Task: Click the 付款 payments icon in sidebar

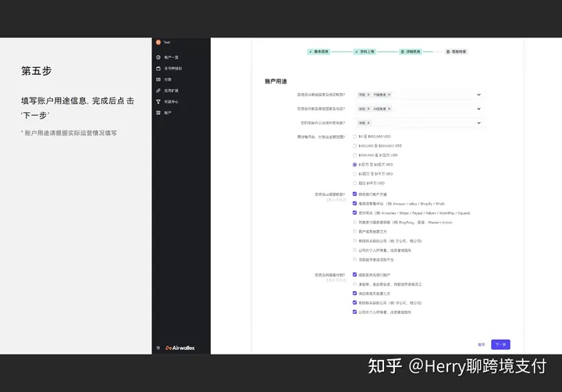Action: pyautogui.click(x=158, y=80)
